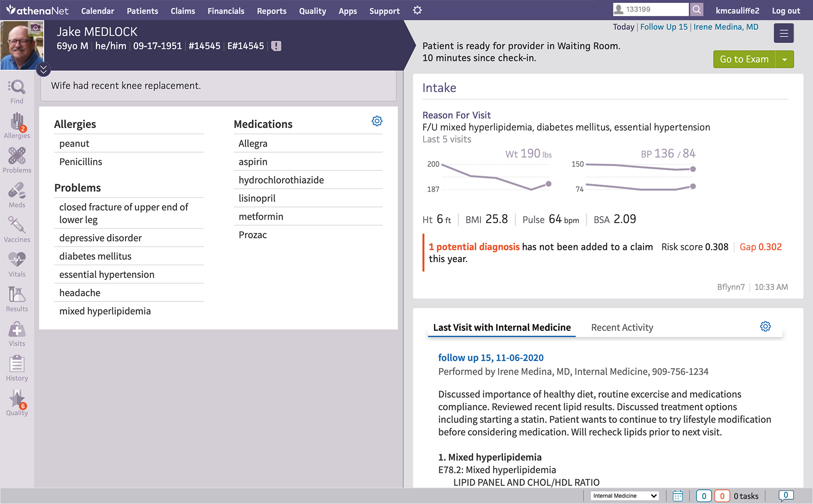Open the Apps menu
Viewport: 813px width, 504px height.
348,11
